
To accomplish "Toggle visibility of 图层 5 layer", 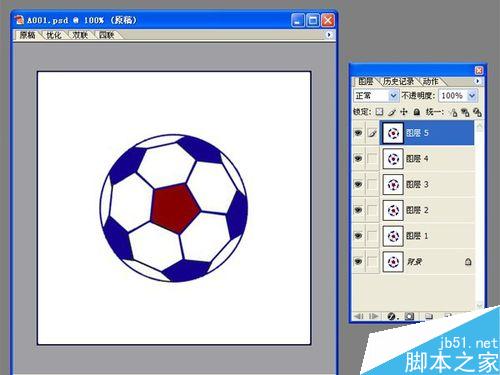I will pos(358,133).
